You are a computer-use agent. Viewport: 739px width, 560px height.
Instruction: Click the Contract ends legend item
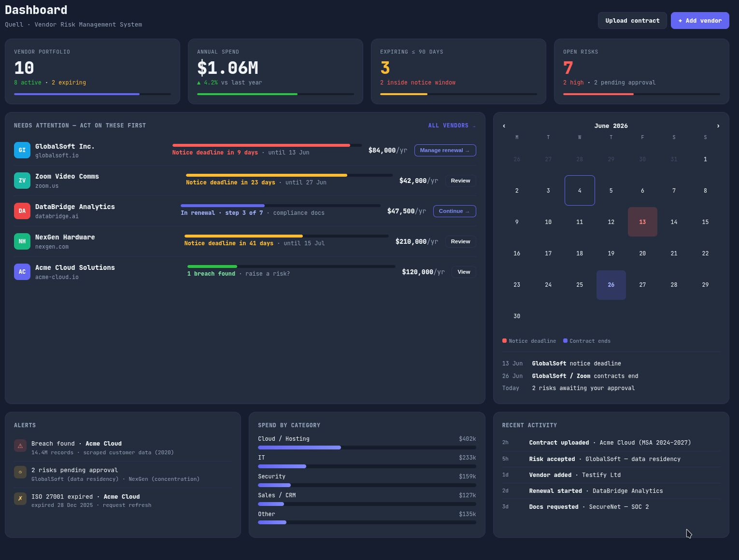[587, 341]
